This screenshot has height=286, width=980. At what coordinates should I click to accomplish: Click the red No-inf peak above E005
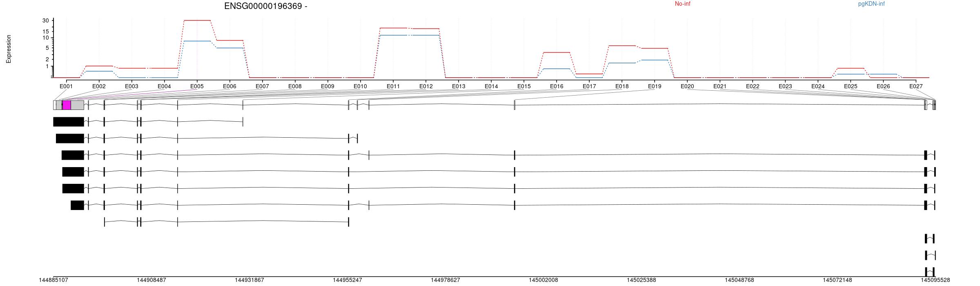[197, 20]
